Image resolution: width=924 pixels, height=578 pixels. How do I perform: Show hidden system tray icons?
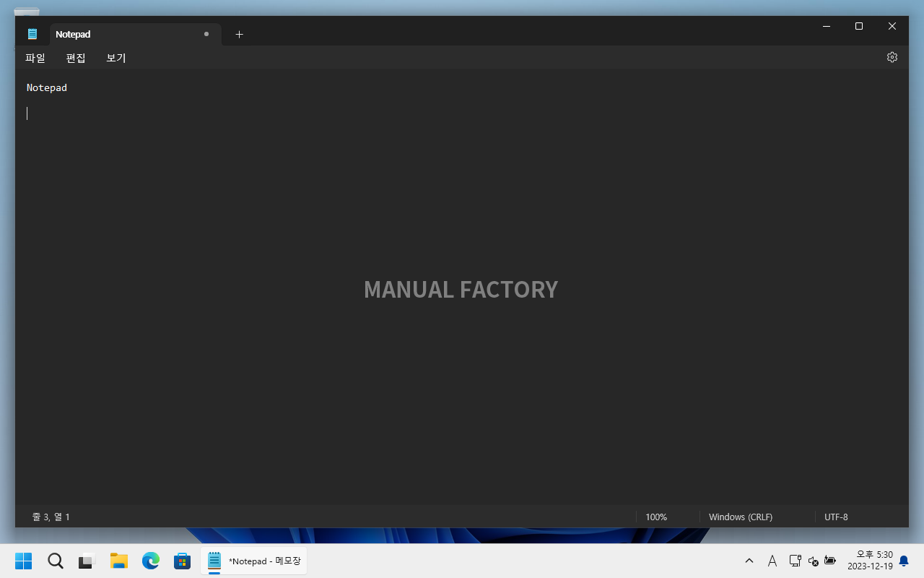click(x=749, y=561)
